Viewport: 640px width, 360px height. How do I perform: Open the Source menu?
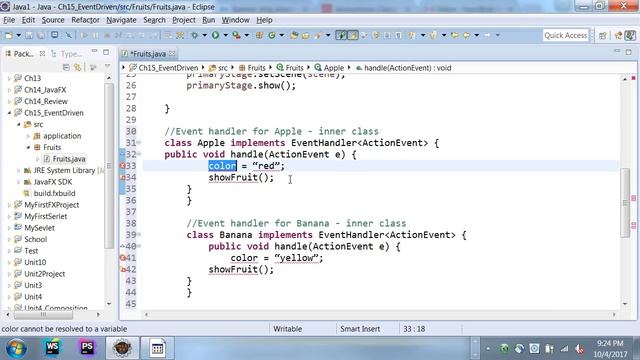pos(53,20)
